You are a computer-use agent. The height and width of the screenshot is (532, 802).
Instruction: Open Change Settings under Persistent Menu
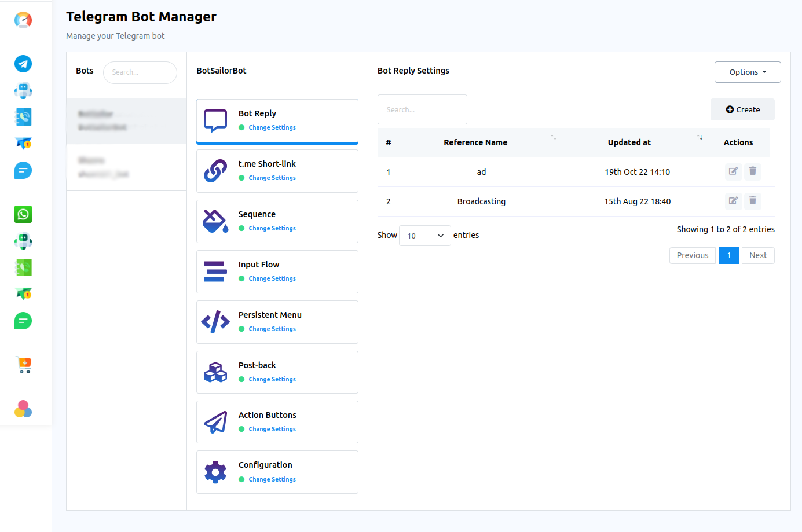click(x=272, y=329)
